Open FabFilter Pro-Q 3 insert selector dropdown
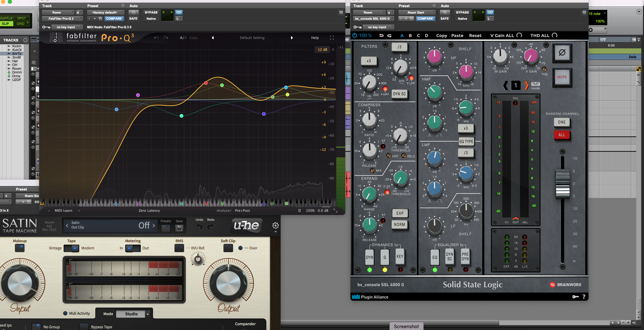This screenshot has height=330, width=644. 62,19
